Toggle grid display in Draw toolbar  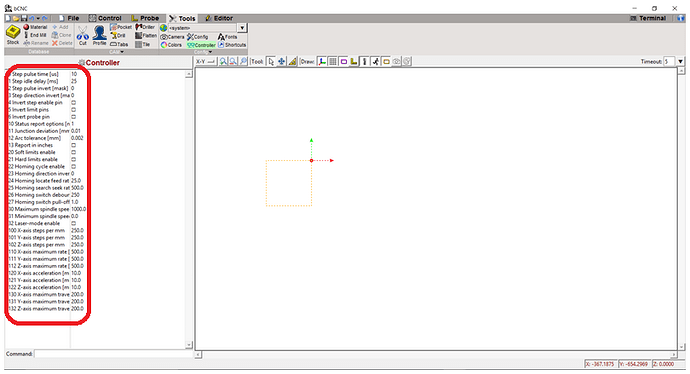pyautogui.click(x=333, y=62)
